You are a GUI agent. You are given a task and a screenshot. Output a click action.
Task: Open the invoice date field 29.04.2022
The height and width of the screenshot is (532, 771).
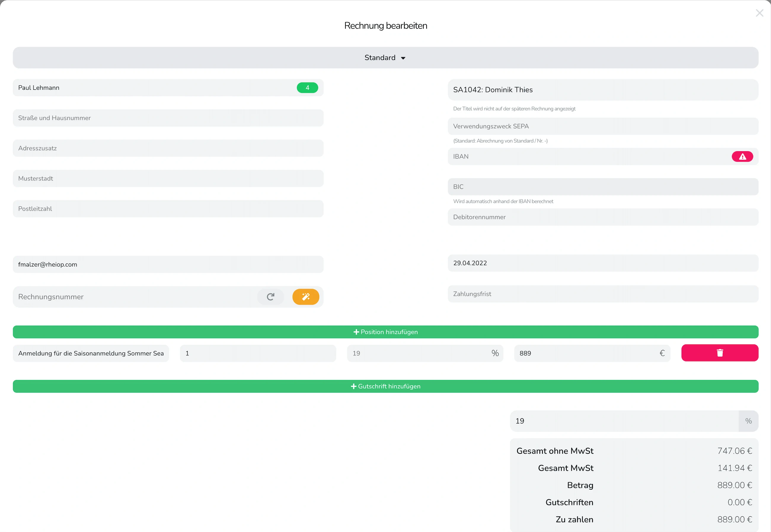[602, 263]
